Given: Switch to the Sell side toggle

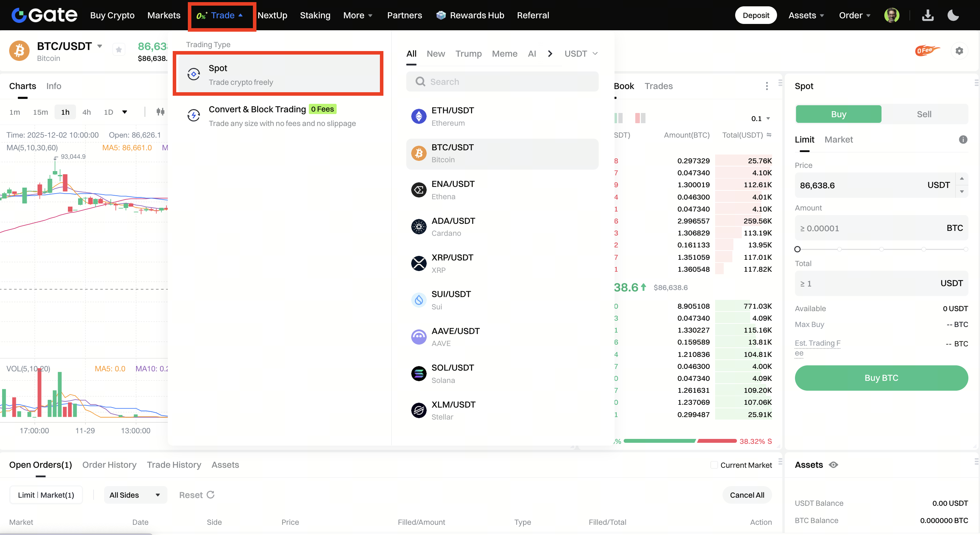Looking at the screenshot, I should click(924, 114).
